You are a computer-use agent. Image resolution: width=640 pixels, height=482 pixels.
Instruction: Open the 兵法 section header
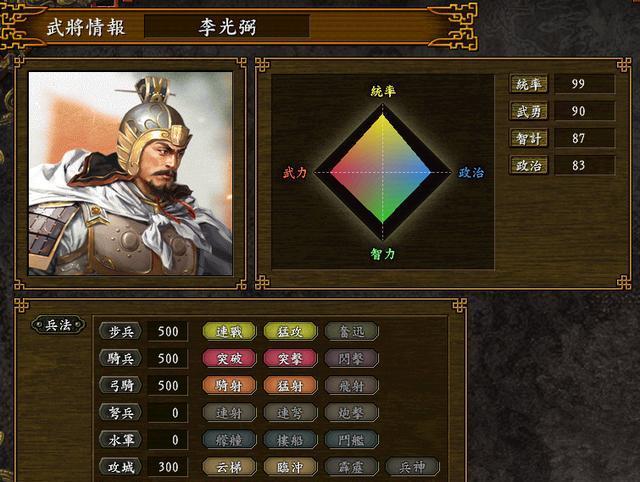[58, 325]
